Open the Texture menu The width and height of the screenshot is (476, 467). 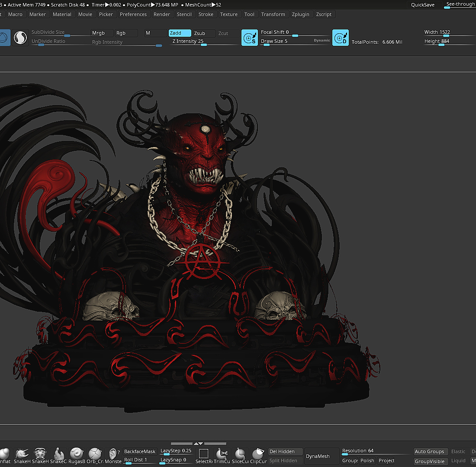click(x=229, y=14)
